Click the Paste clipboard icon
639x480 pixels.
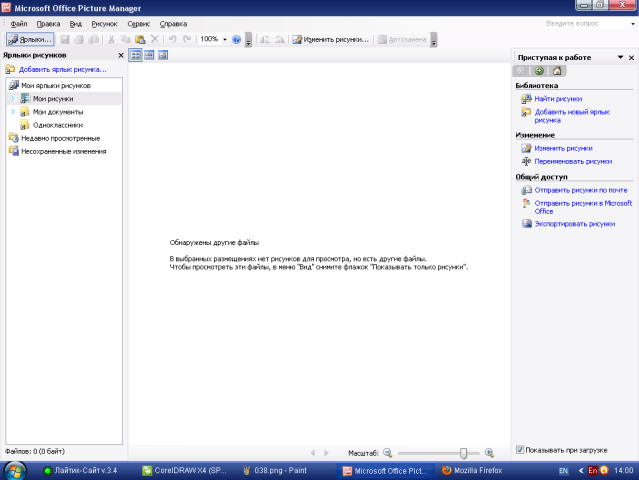point(140,40)
